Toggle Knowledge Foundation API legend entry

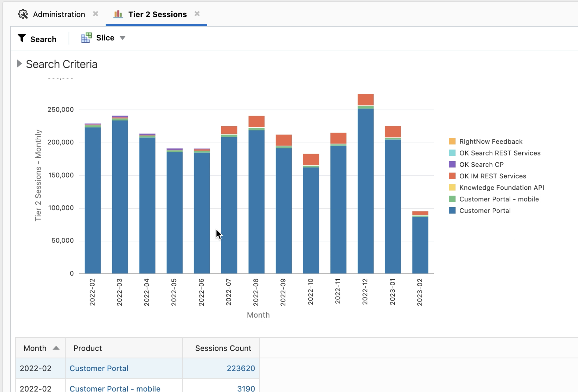tap(501, 188)
